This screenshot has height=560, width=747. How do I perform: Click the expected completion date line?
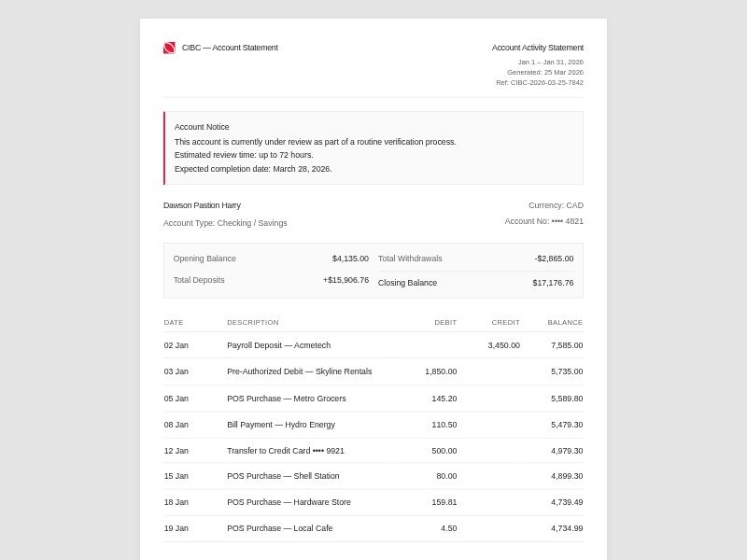tap(253, 169)
